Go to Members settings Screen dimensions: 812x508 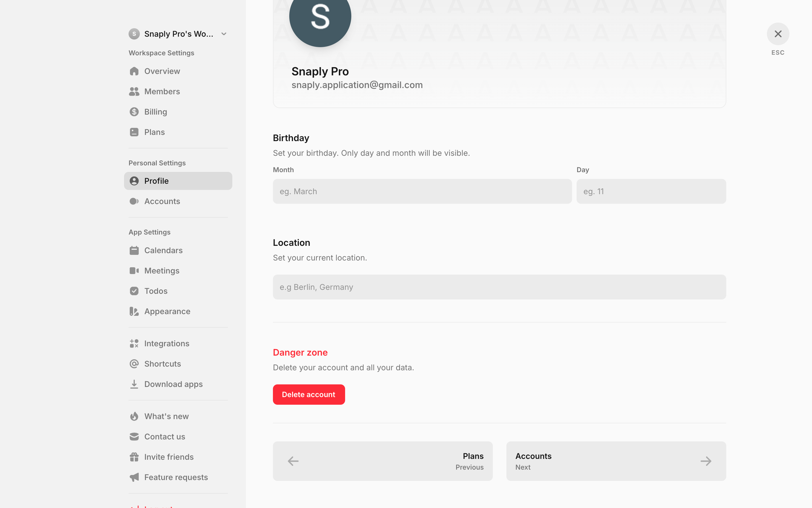178,91
